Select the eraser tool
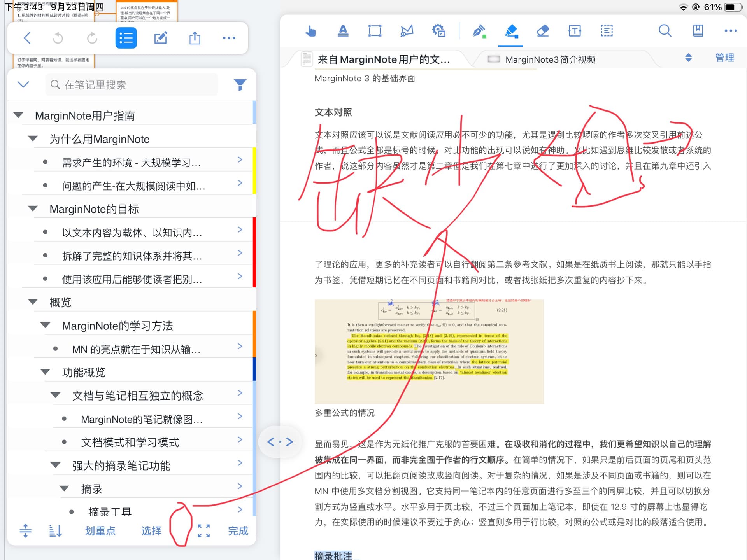 tap(542, 30)
